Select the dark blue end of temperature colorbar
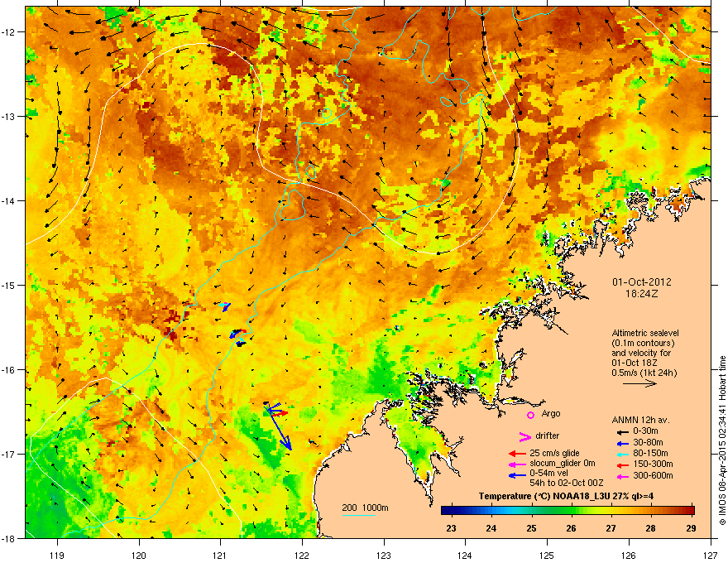 pos(445,510)
